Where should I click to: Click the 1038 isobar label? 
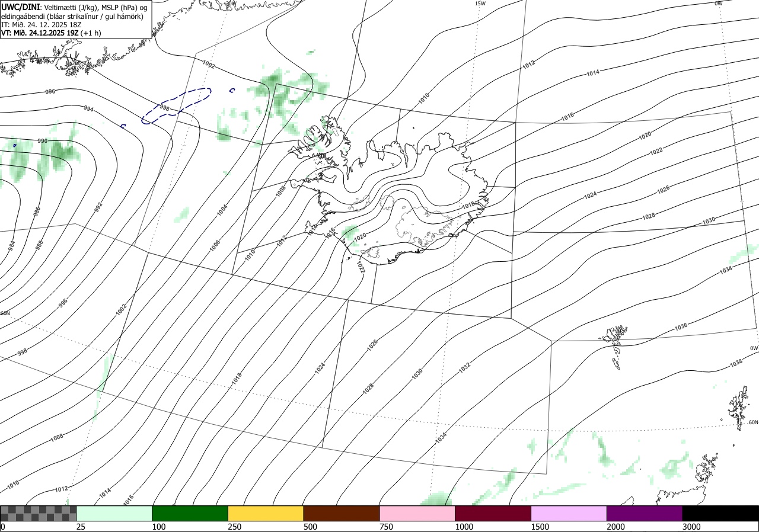click(736, 363)
